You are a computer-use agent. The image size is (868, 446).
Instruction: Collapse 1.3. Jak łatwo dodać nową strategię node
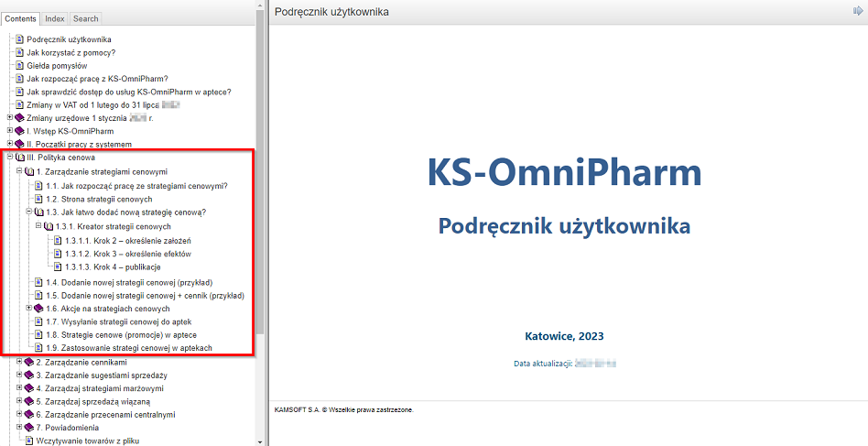coord(29,212)
